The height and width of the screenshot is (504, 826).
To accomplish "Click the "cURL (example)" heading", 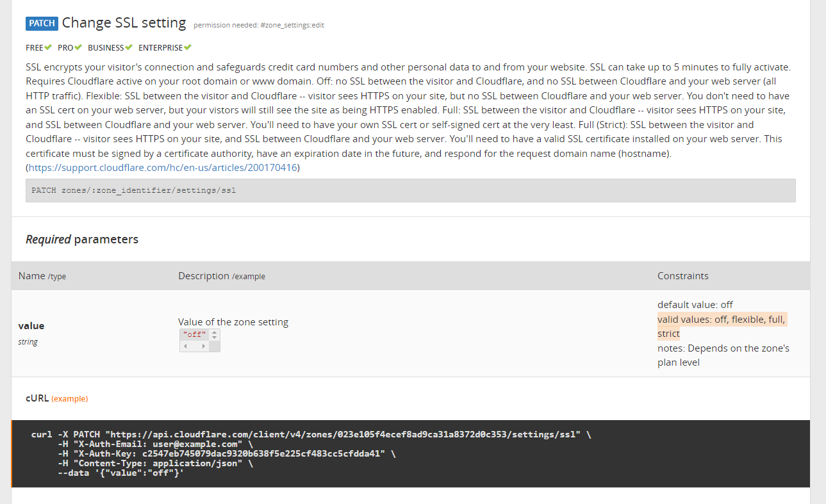I will click(56, 398).
